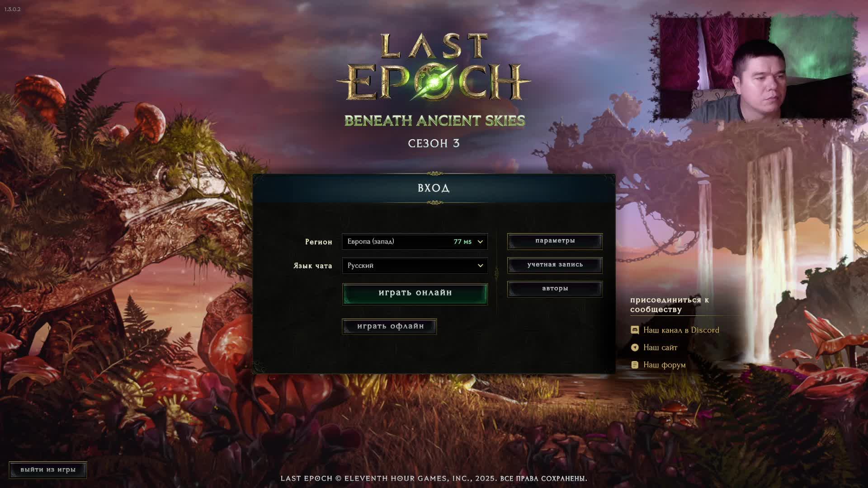Viewport: 868px width, 488px height.
Task: Open the Европа (запад) region selector
Action: (415, 242)
